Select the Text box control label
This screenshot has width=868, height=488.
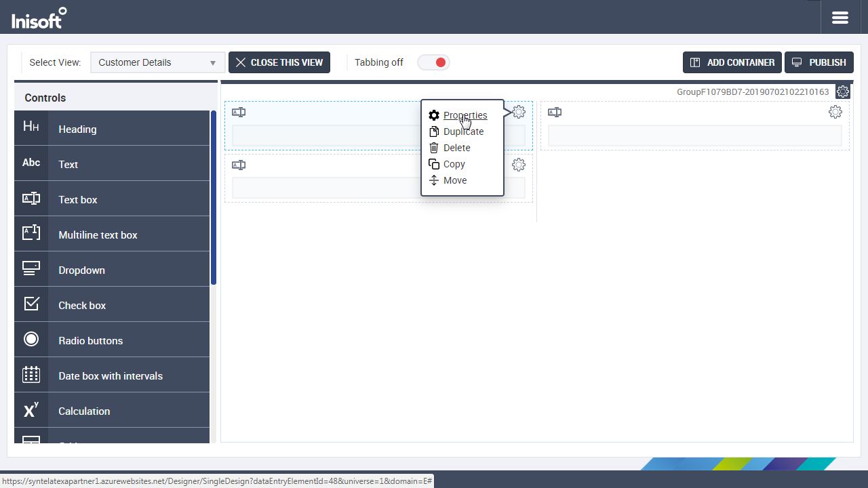[78, 199]
